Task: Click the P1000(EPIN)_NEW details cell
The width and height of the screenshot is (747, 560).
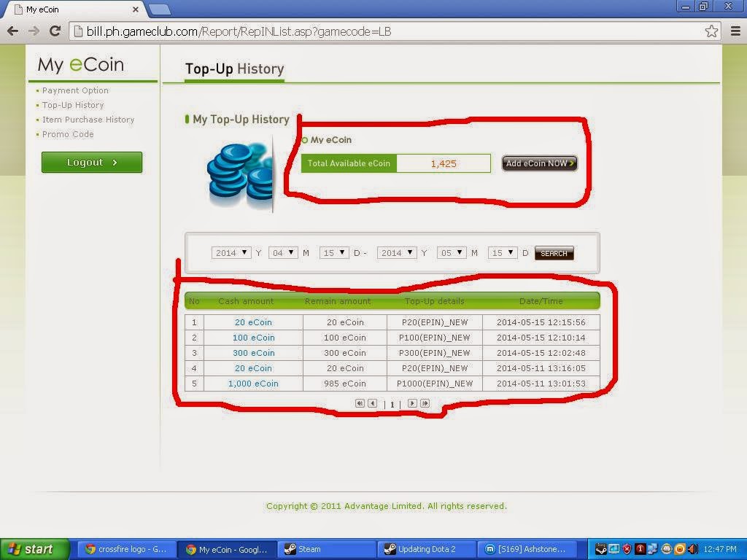Action: click(x=435, y=384)
